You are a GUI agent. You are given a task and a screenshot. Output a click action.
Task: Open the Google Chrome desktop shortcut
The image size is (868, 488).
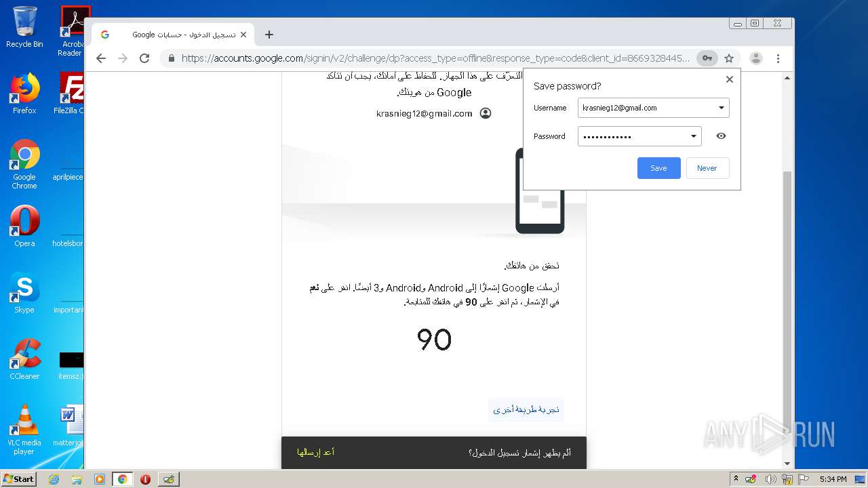click(24, 164)
